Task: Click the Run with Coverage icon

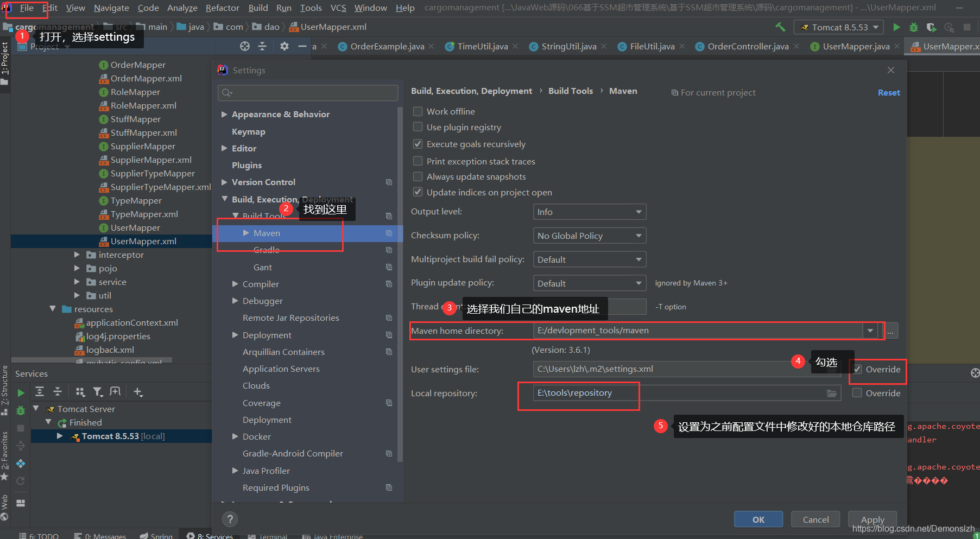Action: click(x=932, y=27)
